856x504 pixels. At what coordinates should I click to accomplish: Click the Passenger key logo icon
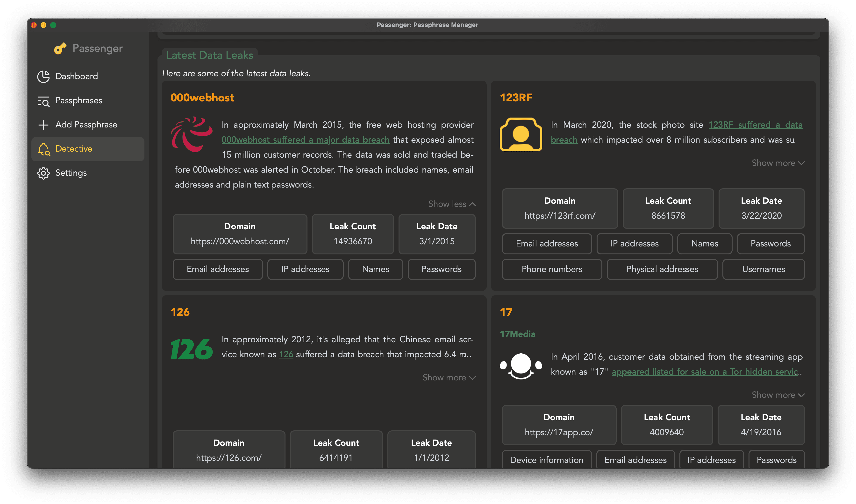click(60, 49)
